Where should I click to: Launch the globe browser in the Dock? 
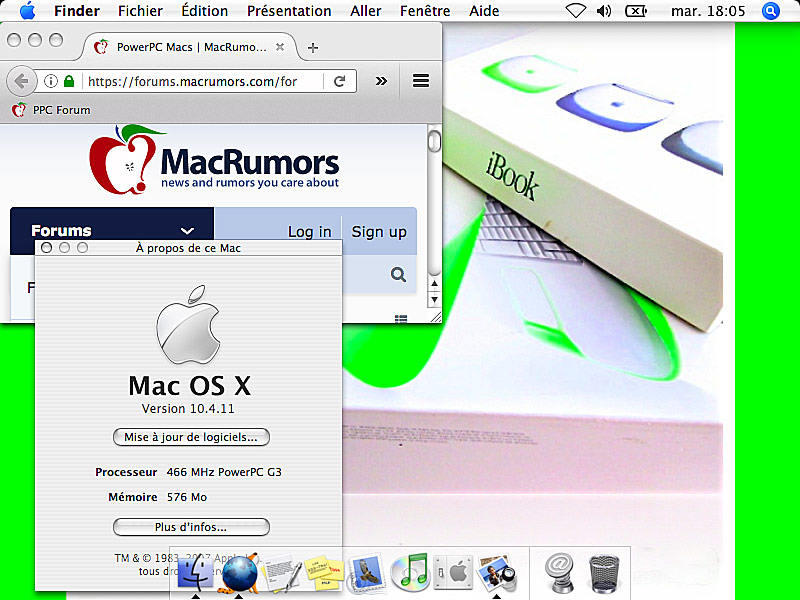pyautogui.click(x=239, y=574)
